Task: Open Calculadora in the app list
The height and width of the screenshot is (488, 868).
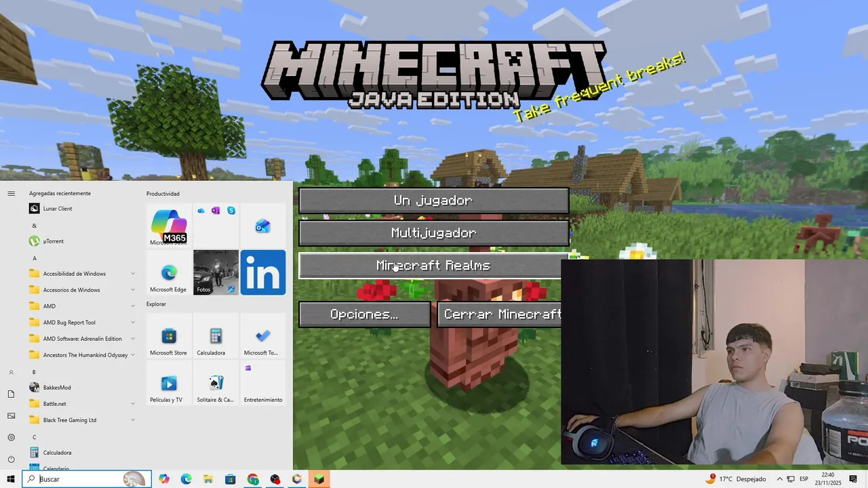Action: (81, 453)
